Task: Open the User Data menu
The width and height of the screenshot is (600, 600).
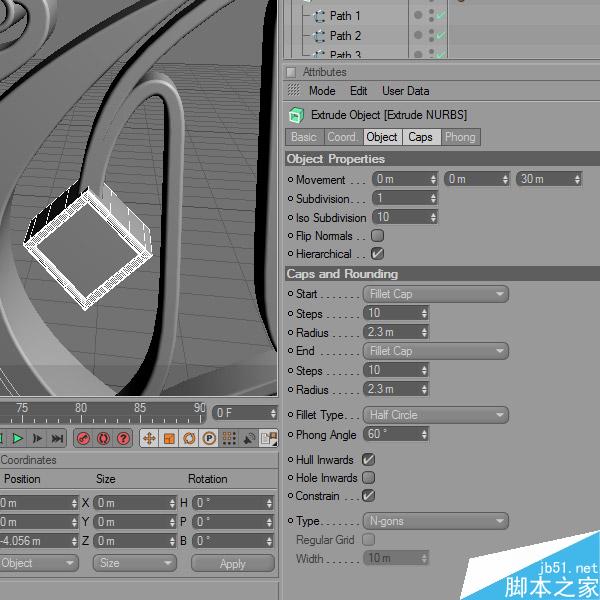Action: click(x=405, y=91)
